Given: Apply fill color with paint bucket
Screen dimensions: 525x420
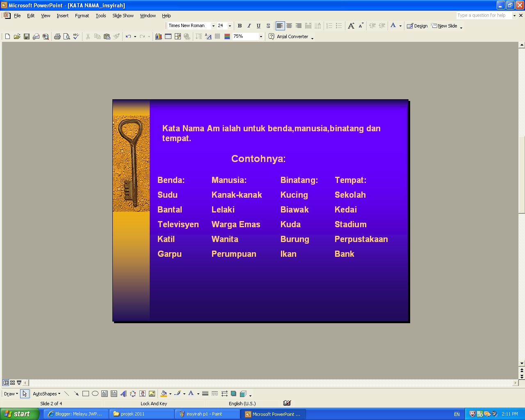Looking at the screenshot, I should coord(163,394).
